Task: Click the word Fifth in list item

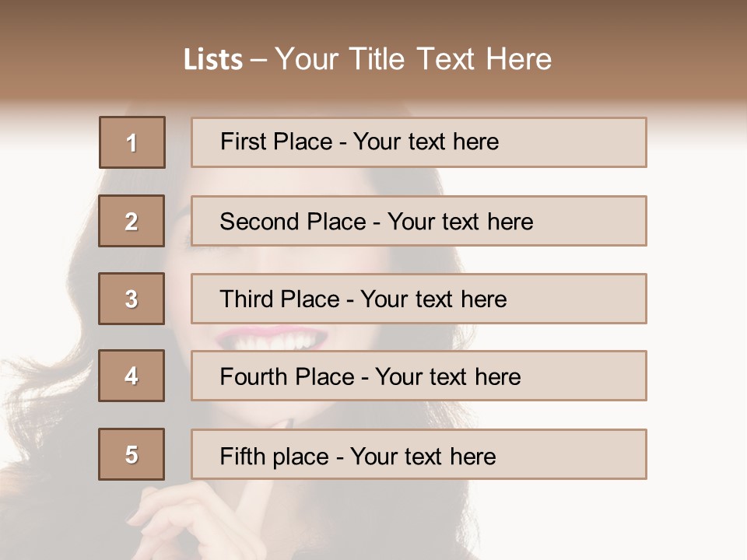Action: pos(242,456)
